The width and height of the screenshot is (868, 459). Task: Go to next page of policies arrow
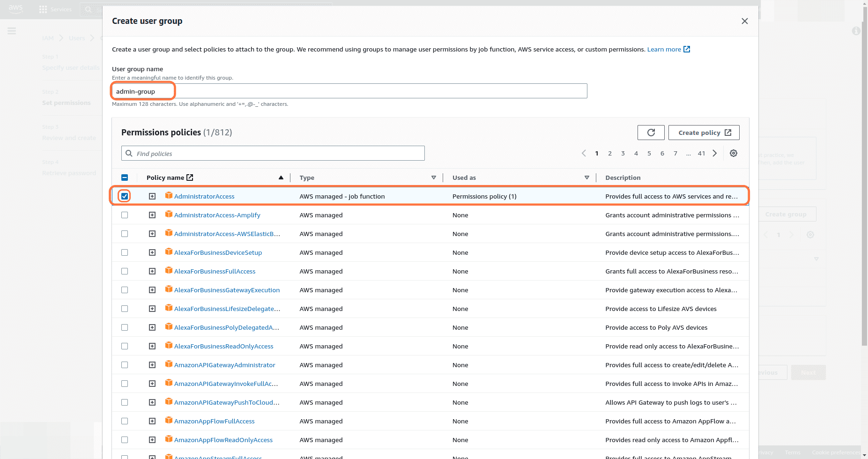point(714,153)
